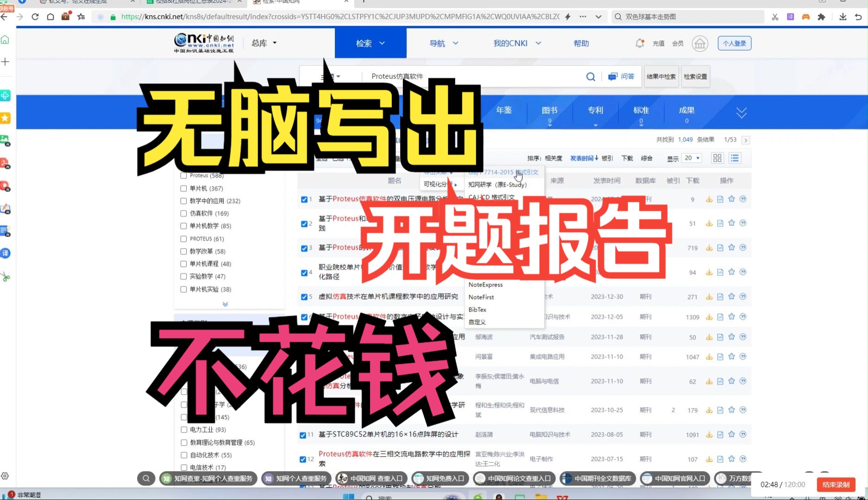Screen dimensions: 868x500
Task: Open 知网免费入口 shortcut in bottom bar
Action: pyautogui.click(x=440, y=478)
